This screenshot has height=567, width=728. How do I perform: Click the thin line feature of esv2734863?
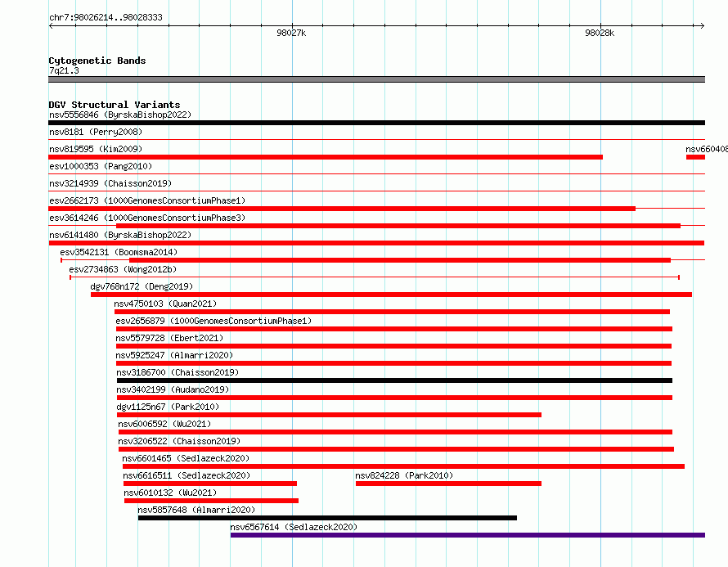375,277
